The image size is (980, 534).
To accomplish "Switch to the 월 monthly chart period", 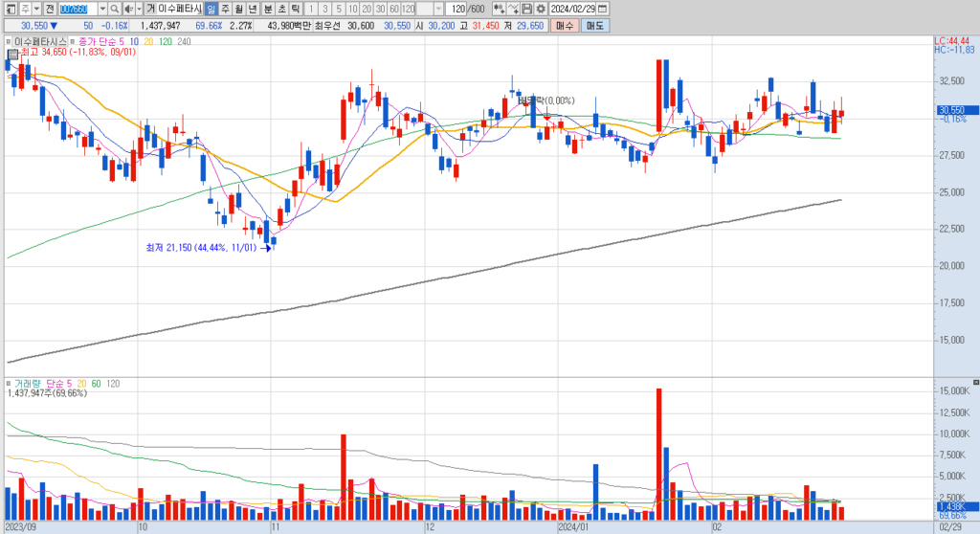I will coord(238,9).
